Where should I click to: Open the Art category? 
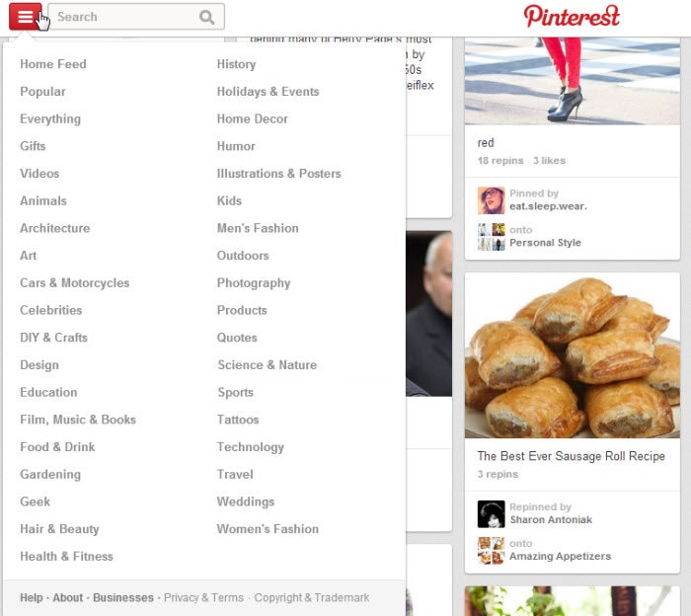tap(29, 256)
